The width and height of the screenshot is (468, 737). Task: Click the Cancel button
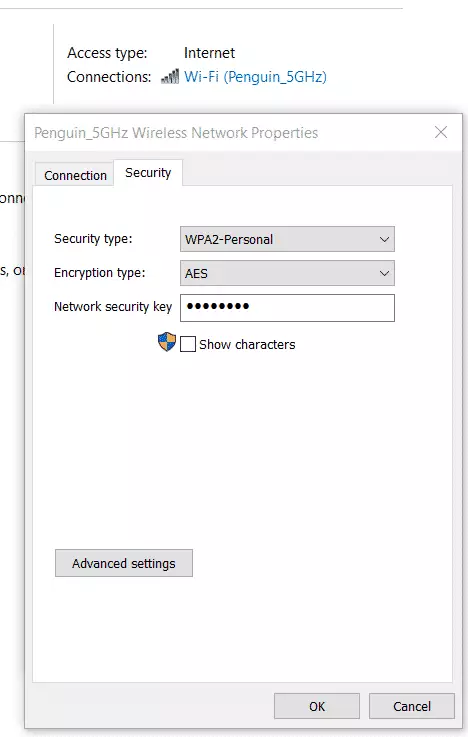click(412, 706)
